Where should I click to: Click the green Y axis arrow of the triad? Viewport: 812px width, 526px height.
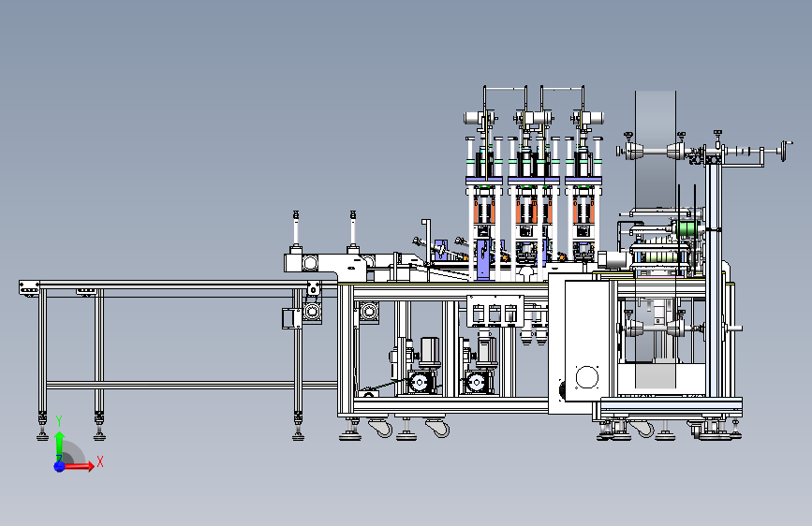point(60,445)
